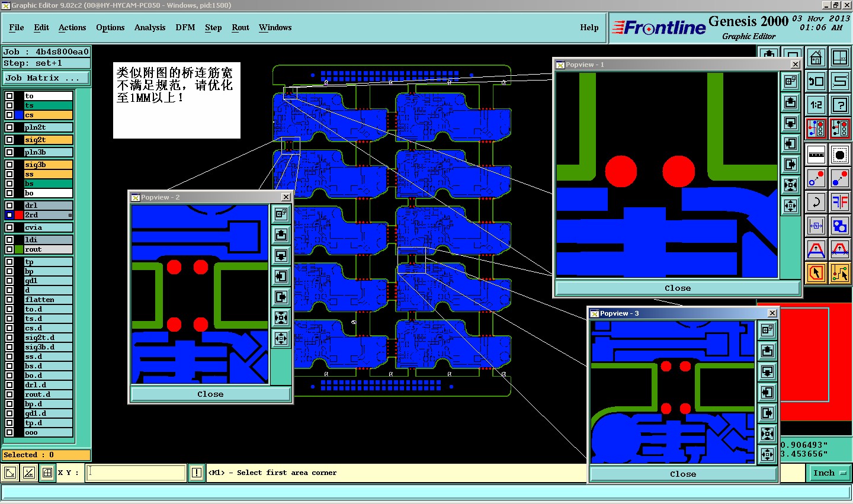Toggle the checkbox for layer flatten
Viewport: 853px width, 504px height.
point(9,300)
